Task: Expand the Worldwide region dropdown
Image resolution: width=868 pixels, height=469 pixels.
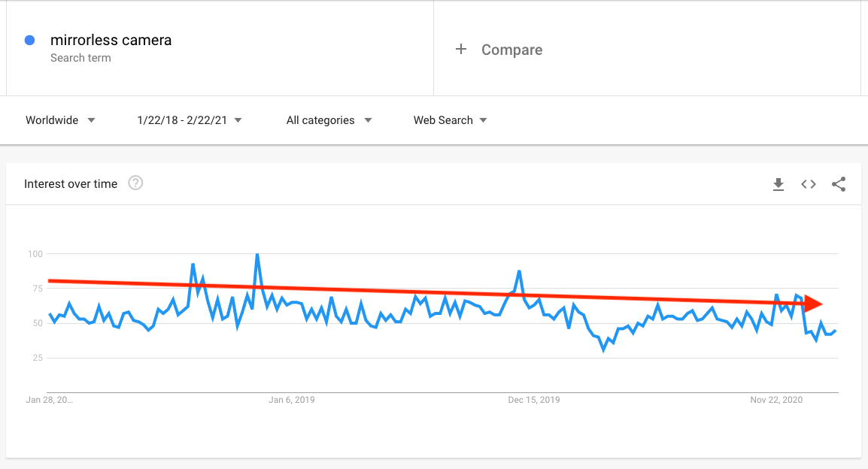Action: coord(60,120)
